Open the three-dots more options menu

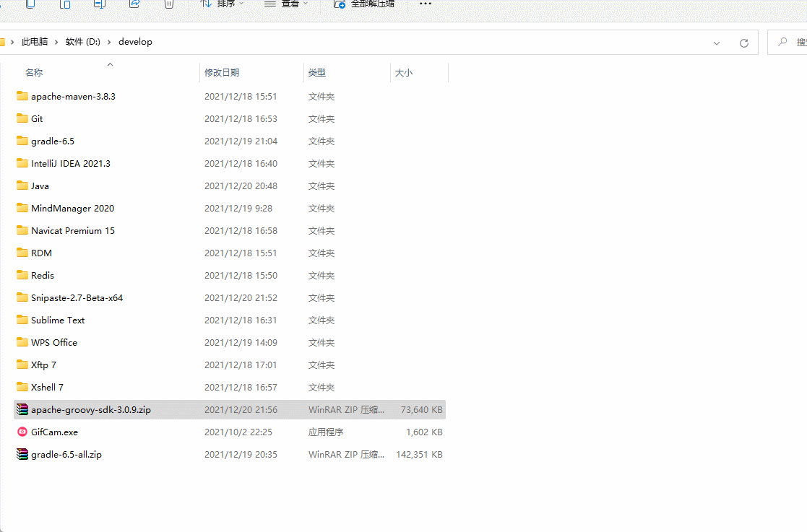(x=426, y=4)
